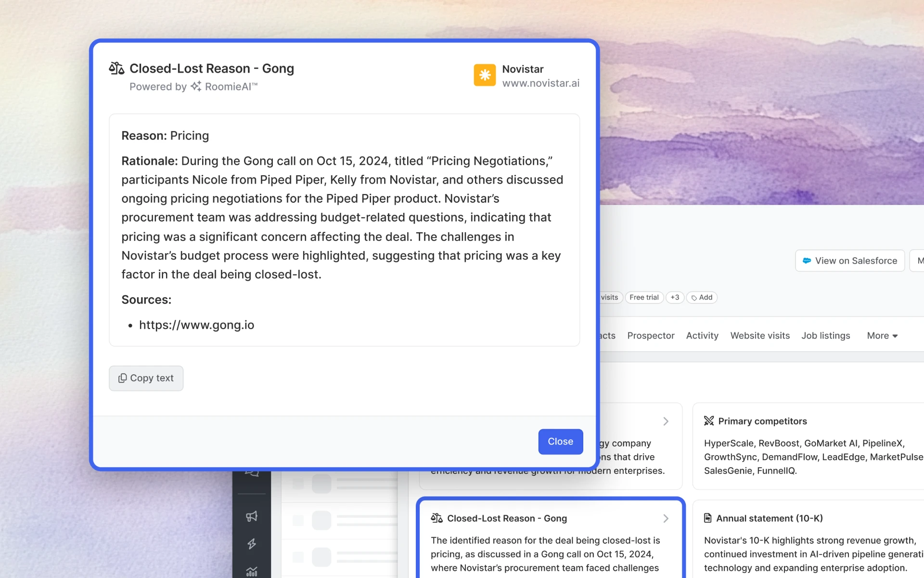This screenshot has height=578, width=924.
Task: Open the lightning automation icon in sidebar
Action: (x=252, y=543)
